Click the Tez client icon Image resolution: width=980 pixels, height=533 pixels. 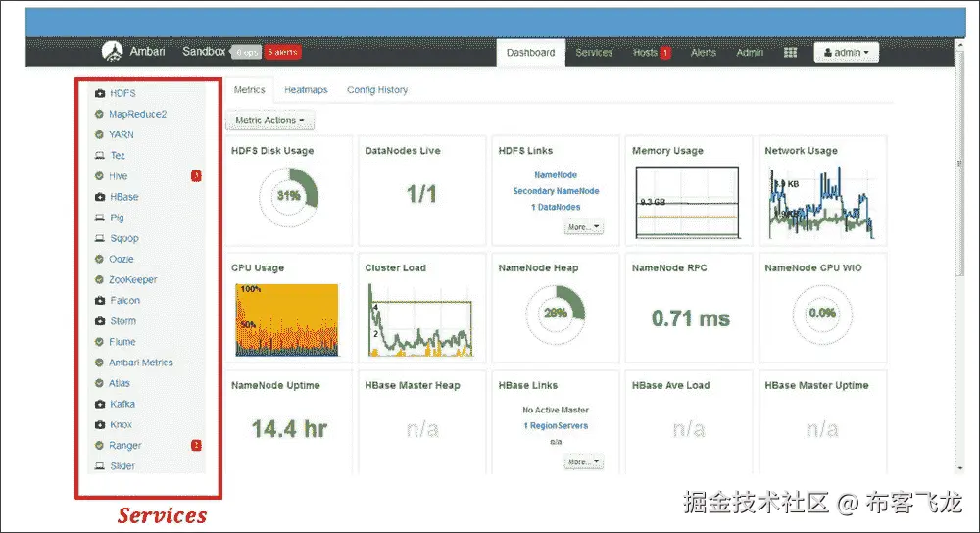[x=99, y=155]
